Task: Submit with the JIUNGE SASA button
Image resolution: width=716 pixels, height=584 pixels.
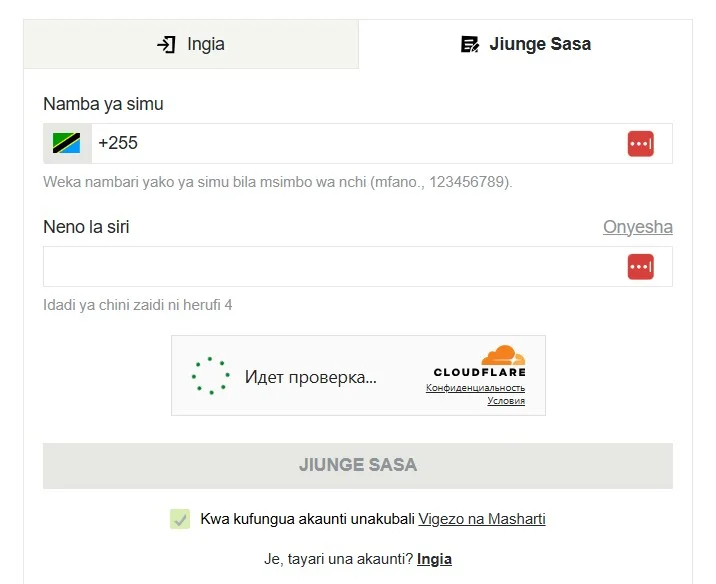Action: coord(358,466)
